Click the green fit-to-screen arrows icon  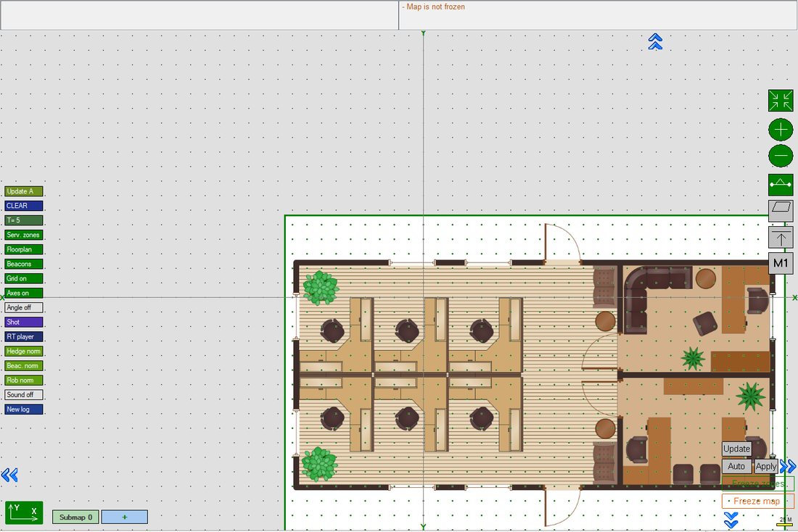(x=780, y=101)
